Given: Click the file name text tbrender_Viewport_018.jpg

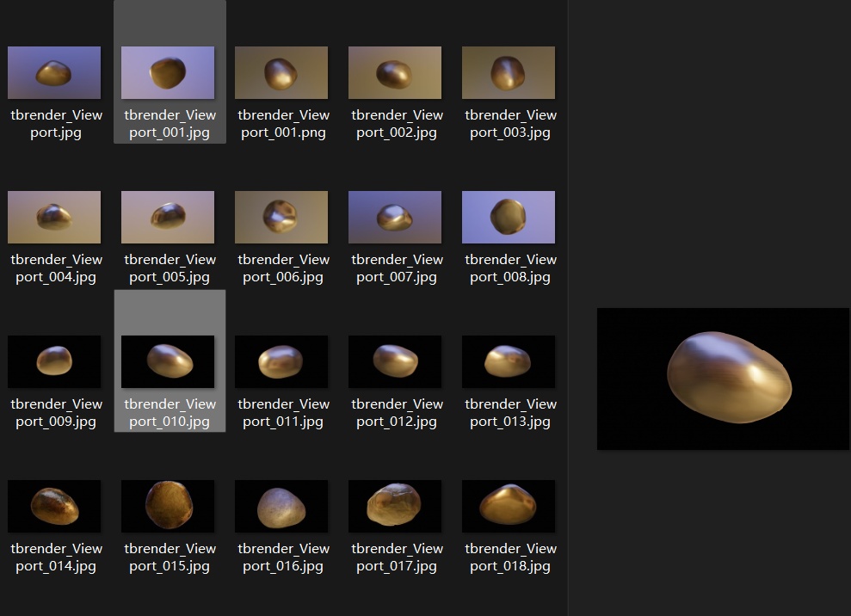Looking at the screenshot, I should (x=511, y=557).
